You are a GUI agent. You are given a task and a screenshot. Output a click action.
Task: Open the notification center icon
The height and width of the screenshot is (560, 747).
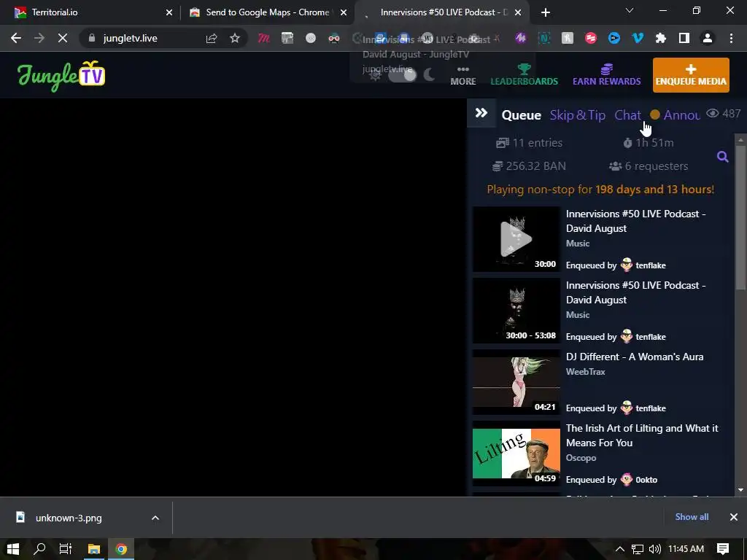click(x=723, y=549)
